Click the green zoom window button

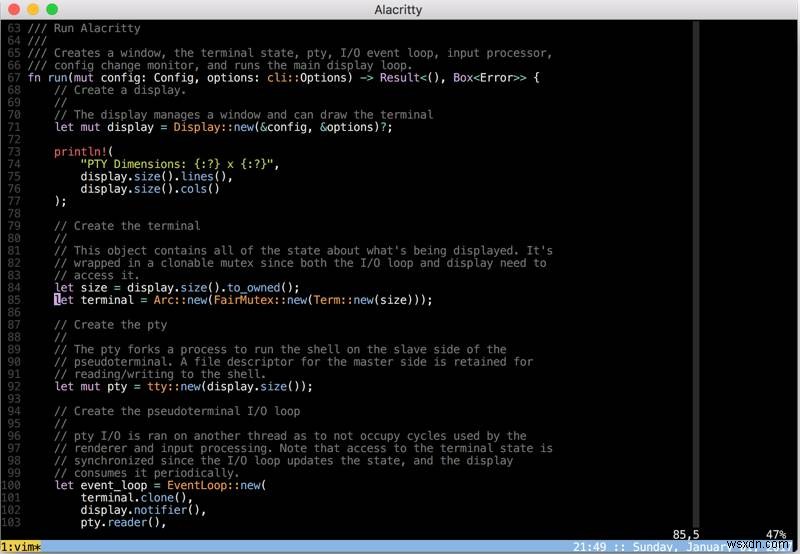pyautogui.click(x=52, y=9)
